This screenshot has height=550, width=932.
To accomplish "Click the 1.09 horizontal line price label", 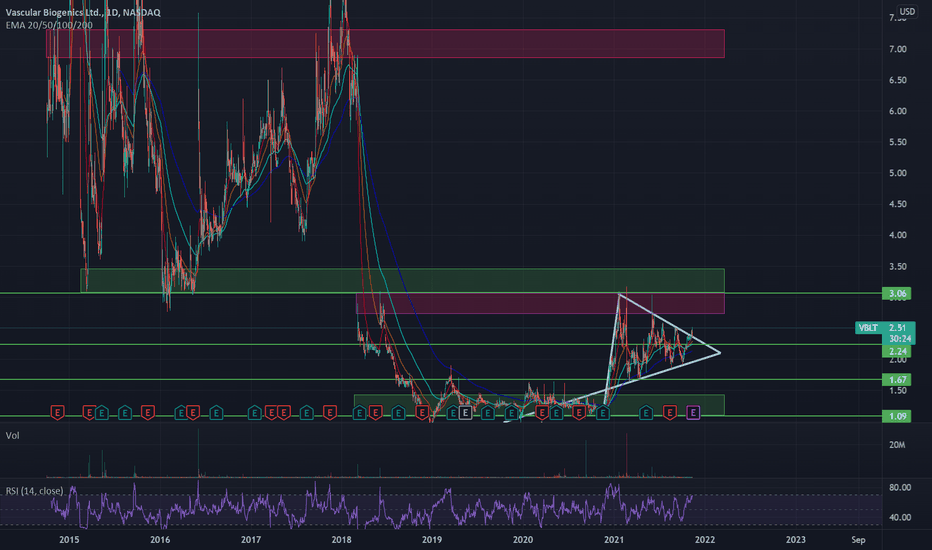I will [x=897, y=416].
